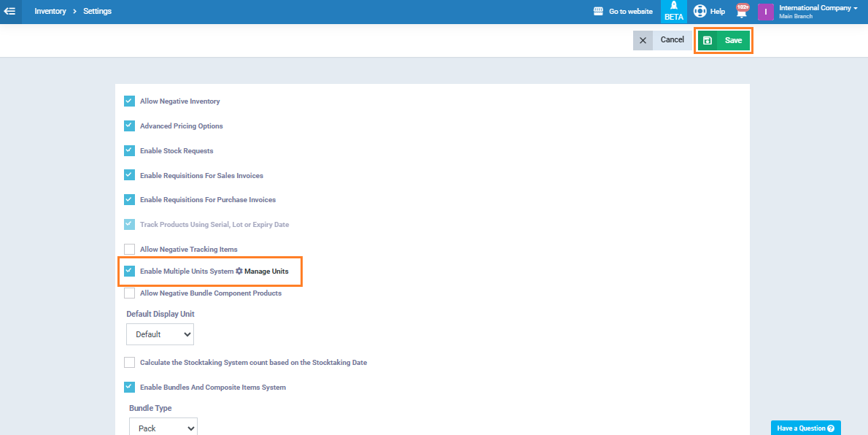The image size is (868, 435).
Task: Uncheck Allow Negative Inventory
Action: 129,101
